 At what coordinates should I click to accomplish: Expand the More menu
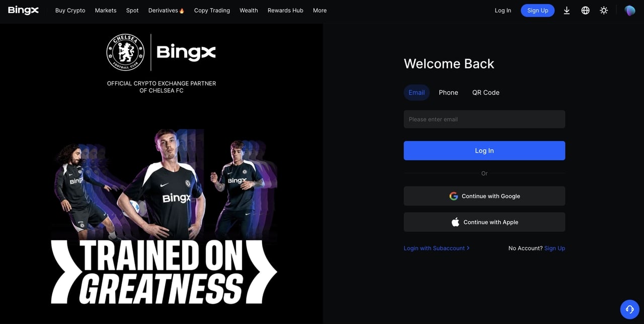pos(319,10)
